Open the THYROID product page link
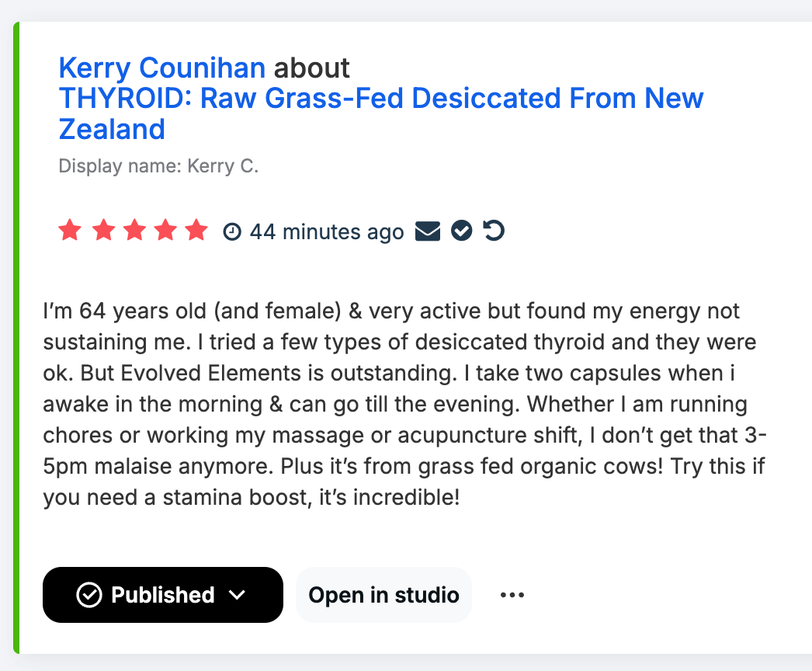 [x=380, y=98]
